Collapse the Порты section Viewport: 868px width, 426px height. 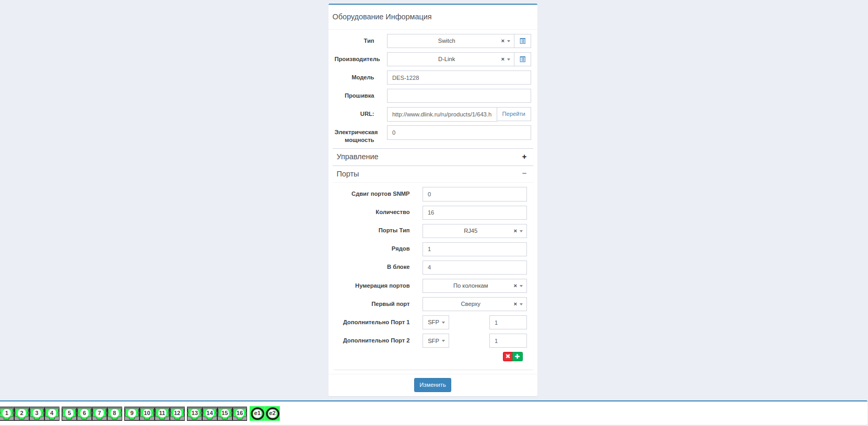(x=524, y=174)
